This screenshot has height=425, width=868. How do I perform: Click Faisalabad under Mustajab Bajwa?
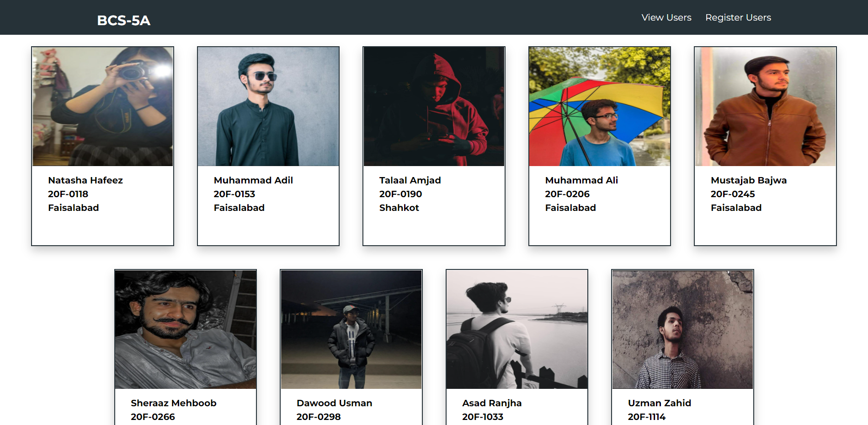click(x=736, y=208)
